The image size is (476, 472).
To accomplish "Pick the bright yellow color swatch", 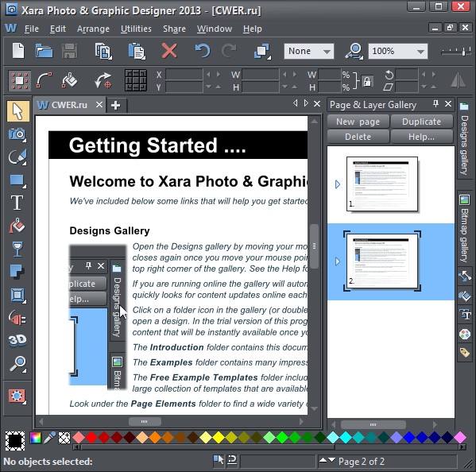I will 219,437.
